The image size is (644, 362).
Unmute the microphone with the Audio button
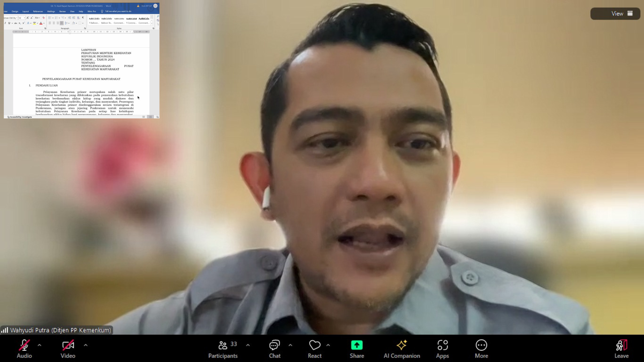pyautogui.click(x=24, y=349)
